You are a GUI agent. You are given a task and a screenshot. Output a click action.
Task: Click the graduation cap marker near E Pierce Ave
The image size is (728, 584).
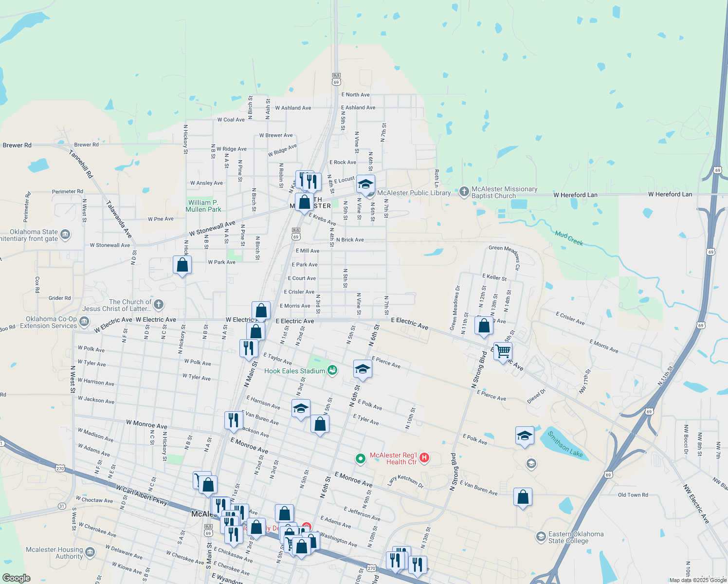[363, 369]
